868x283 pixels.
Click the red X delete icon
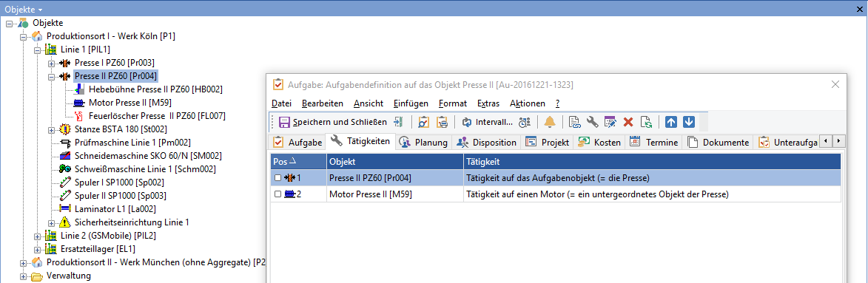(628, 122)
